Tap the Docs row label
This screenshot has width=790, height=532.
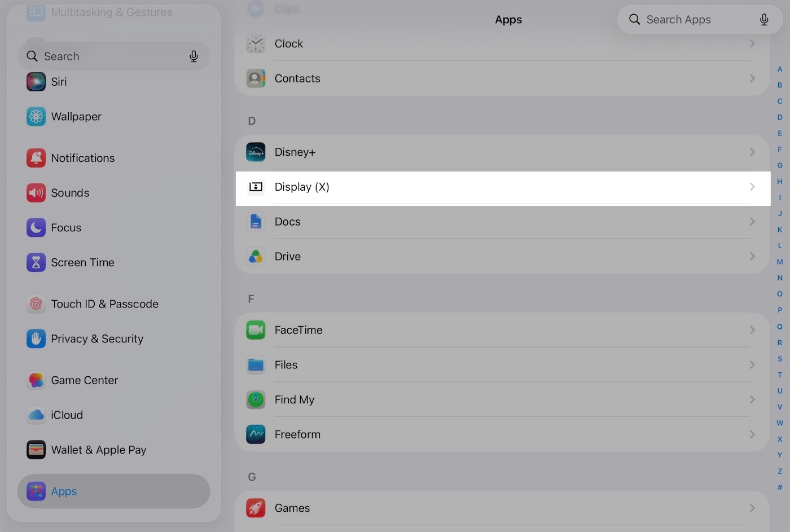288,222
